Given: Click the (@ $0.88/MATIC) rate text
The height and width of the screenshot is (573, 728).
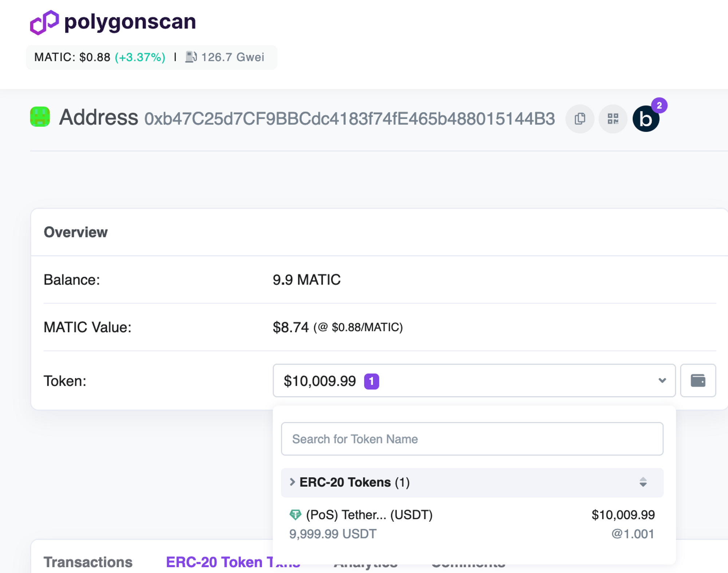Looking at the screenshot, I should pos(358,327).
